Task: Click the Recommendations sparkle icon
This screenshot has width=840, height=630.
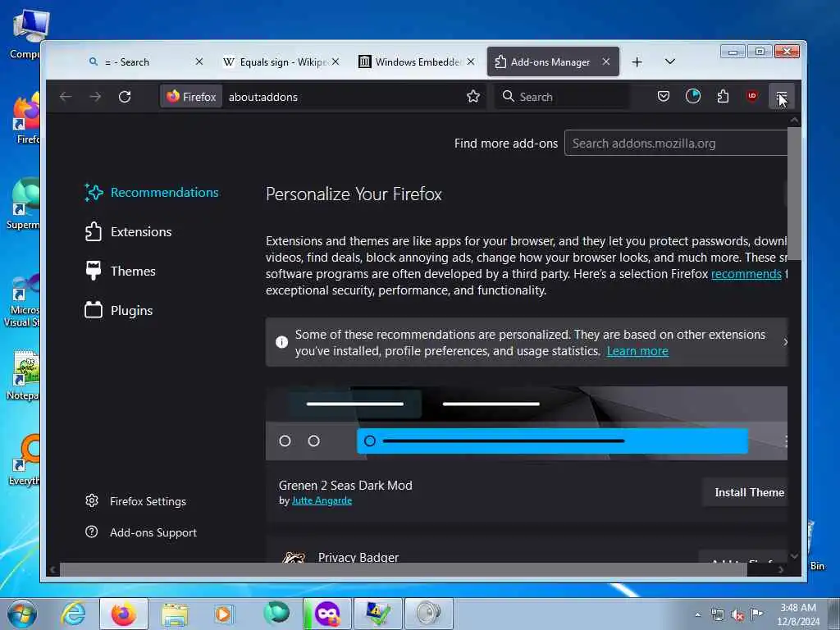Action: coord(94,192)
